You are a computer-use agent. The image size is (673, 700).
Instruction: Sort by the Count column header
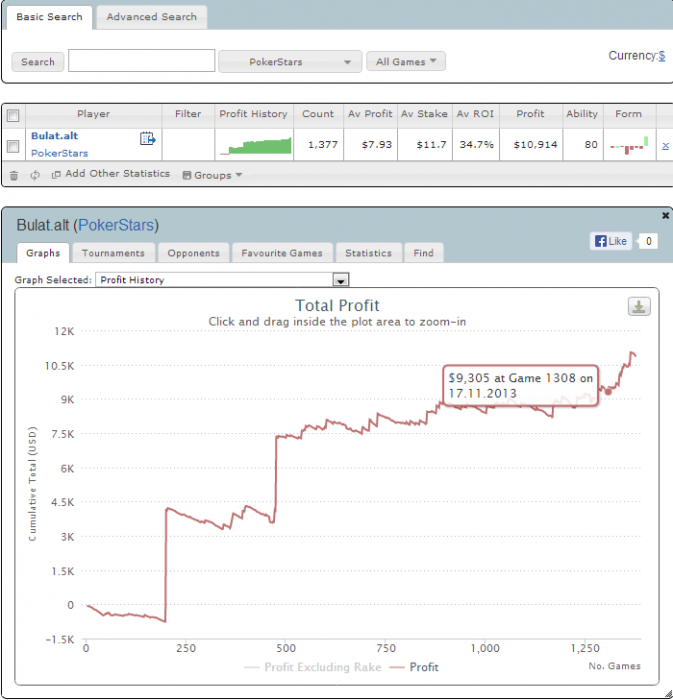pos(318,114)
